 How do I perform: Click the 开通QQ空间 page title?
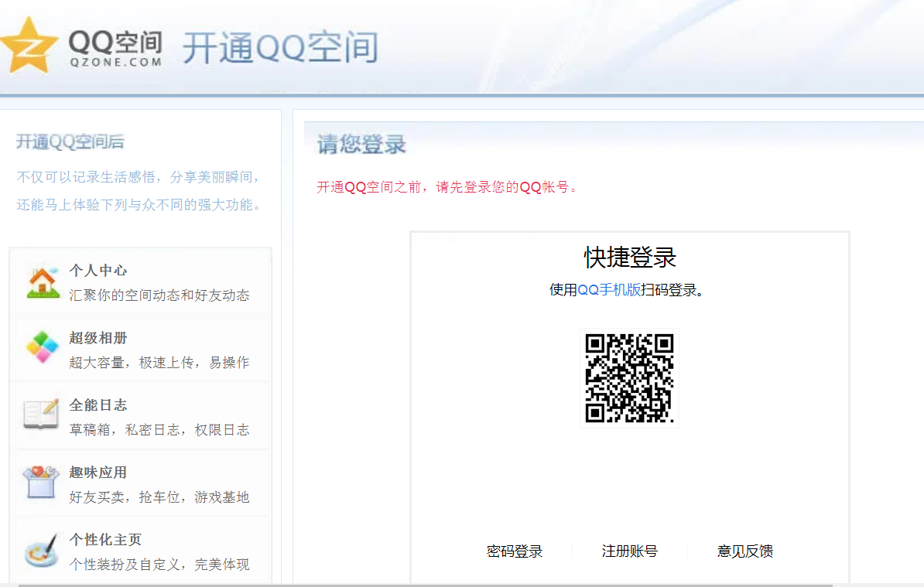[280, 47]
